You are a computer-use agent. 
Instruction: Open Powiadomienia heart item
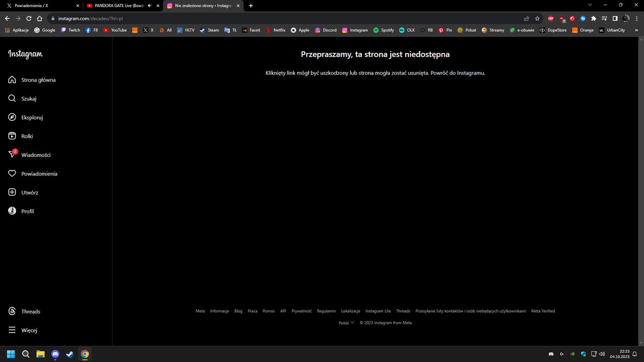pos(33,174)
